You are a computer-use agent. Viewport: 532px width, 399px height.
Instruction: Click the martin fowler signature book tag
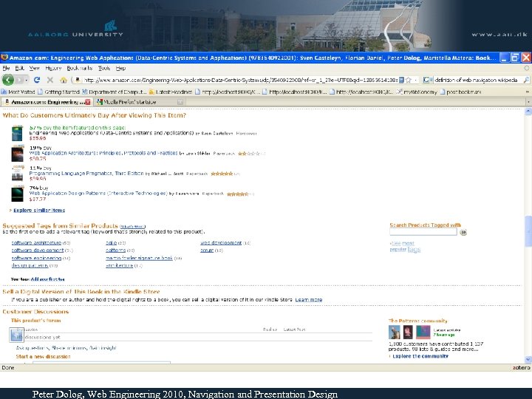pyautogui.click(x=139, y=258)
